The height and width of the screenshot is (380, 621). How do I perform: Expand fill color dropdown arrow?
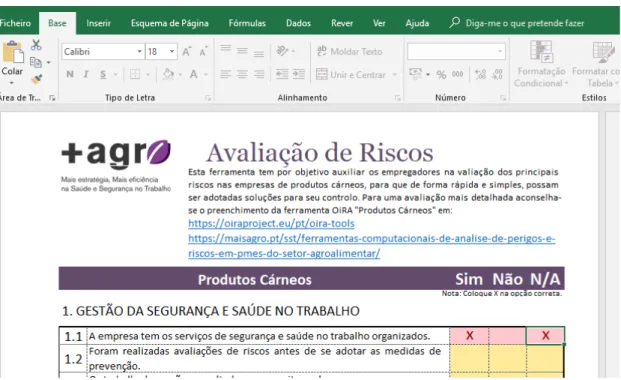point(180,74)
